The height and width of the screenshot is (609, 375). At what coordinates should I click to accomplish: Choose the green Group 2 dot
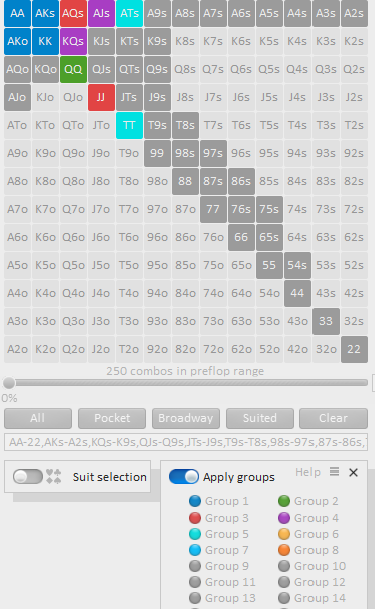click(284, 501)
